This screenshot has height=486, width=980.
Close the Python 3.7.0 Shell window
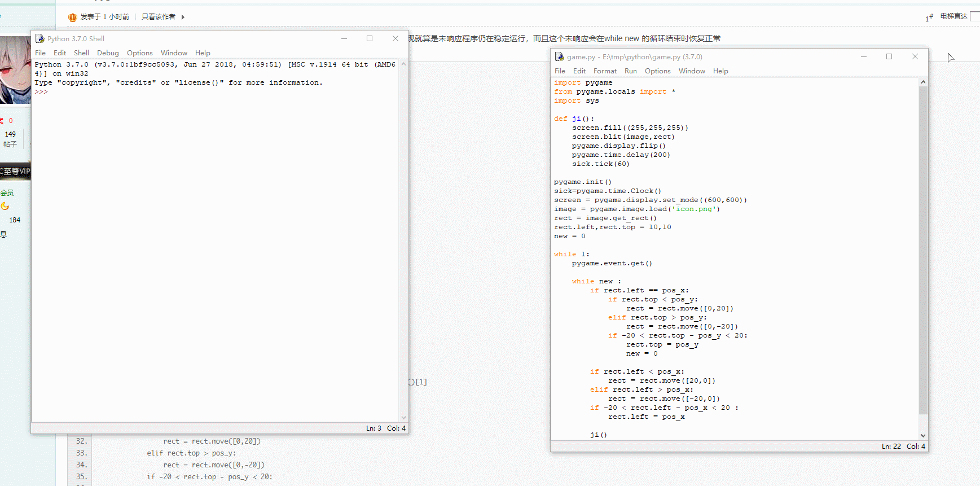395,38
